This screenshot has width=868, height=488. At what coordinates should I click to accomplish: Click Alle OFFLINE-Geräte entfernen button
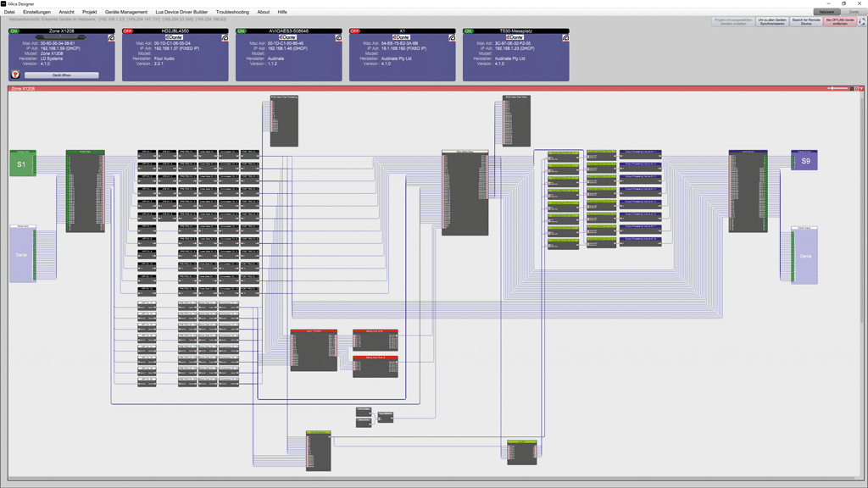[x=840, y=21]
